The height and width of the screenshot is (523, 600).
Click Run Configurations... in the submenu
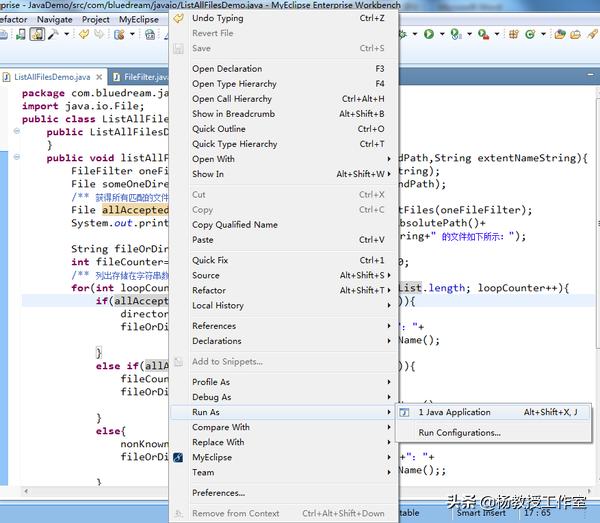click(459, 433)
